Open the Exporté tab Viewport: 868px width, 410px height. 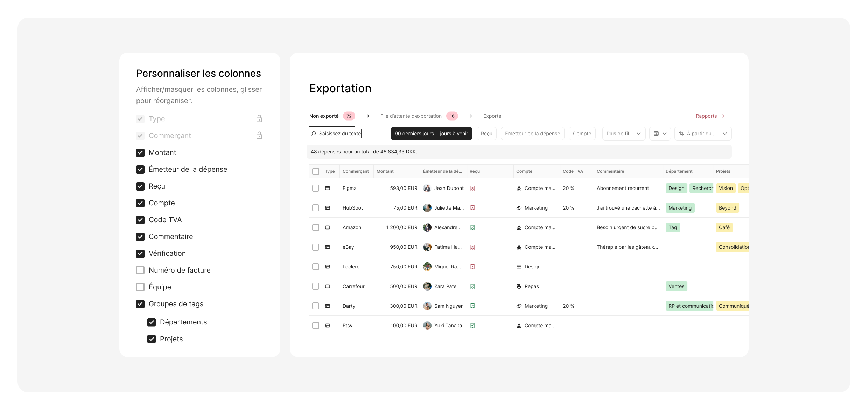tap(492, 116)
